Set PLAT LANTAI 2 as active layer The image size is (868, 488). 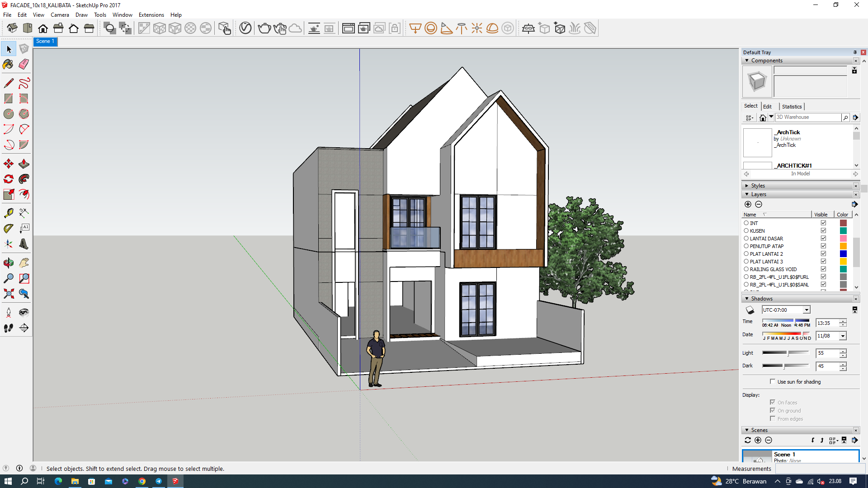[x=746, y=254]
